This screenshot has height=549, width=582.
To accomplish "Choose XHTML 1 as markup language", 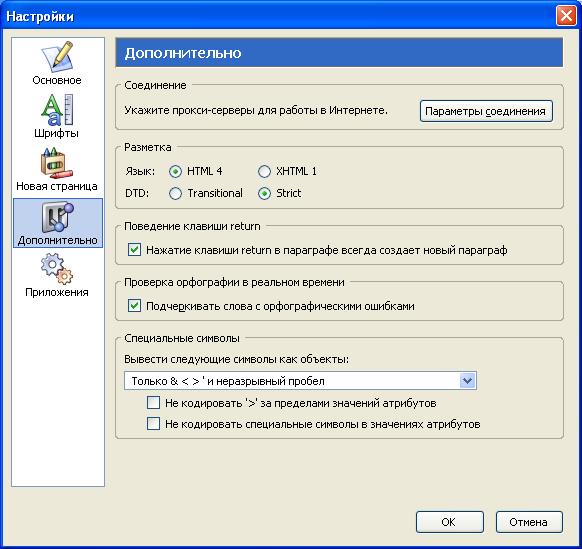I will (x=264, y=171).
